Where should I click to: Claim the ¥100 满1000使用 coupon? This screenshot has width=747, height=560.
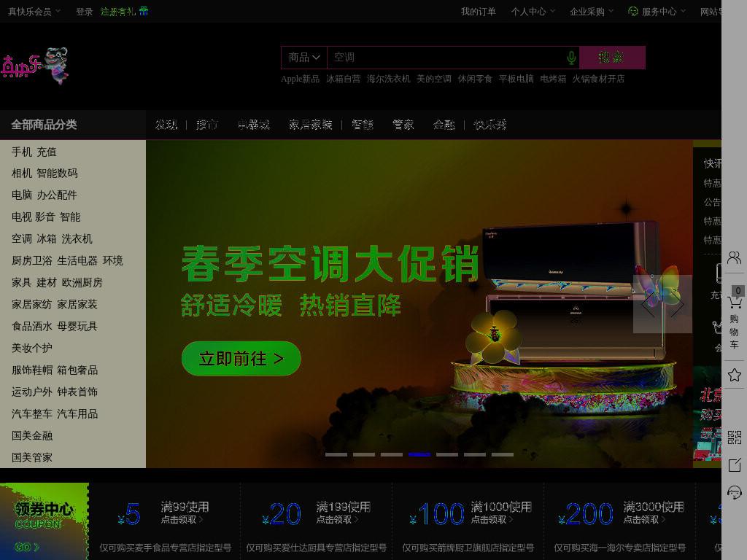(468, 521)
